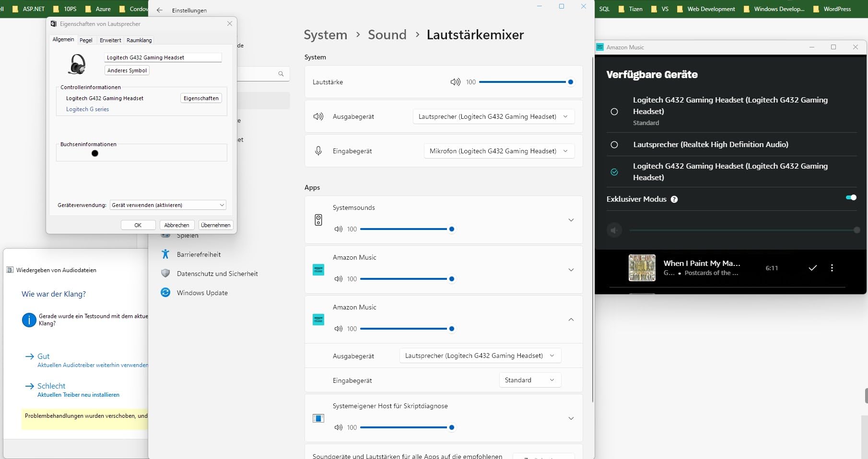This screenshot has width=868, height=459.
Task: Open the Geräteverwendung dropdown
Action: pos(168,205)
